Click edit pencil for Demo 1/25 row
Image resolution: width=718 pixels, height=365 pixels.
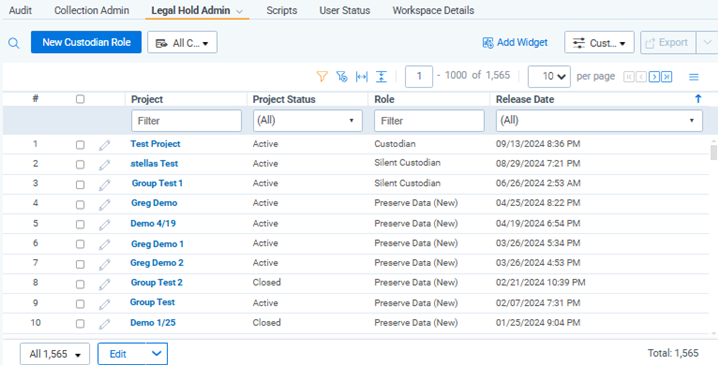coord(105,324)
